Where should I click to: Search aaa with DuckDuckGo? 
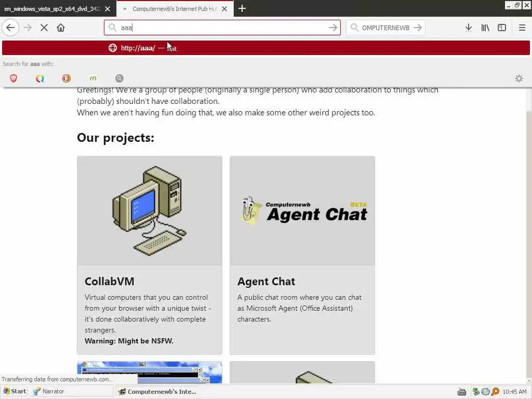coord(66,78)
